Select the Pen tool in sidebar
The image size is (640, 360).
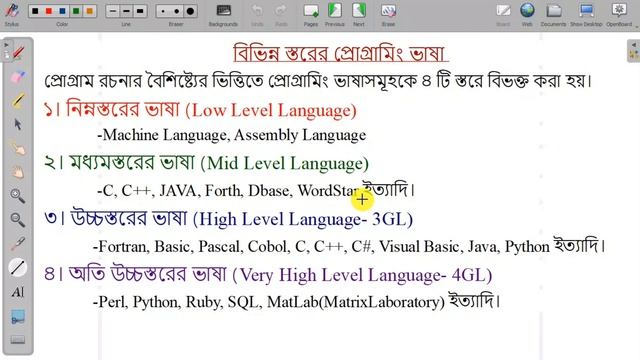pos(18,53)
